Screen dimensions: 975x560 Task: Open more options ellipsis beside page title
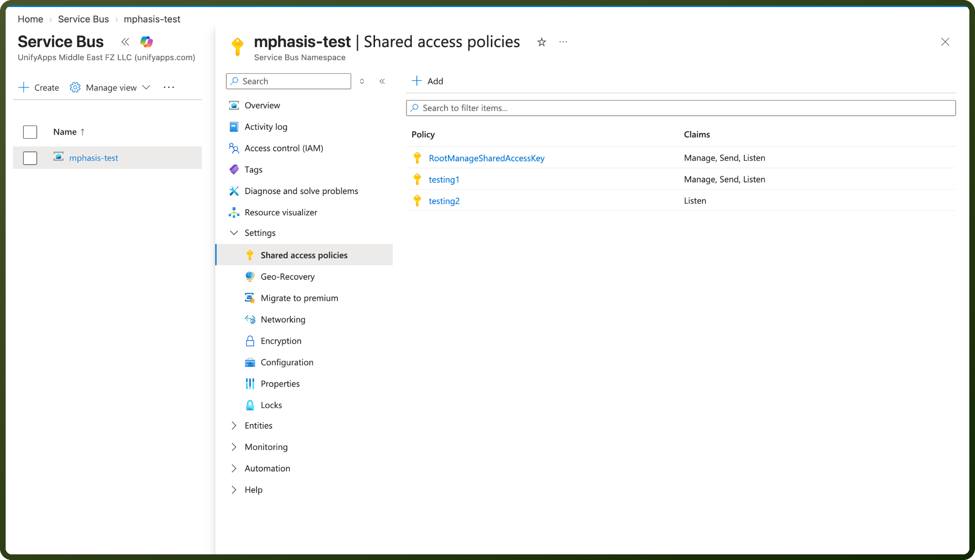pos(563,42)
